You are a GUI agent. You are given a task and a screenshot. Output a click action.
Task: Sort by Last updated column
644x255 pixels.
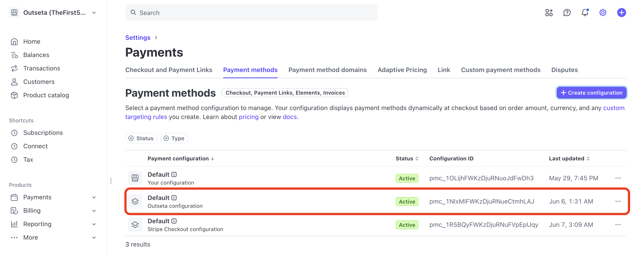click(x=569, y=158)
